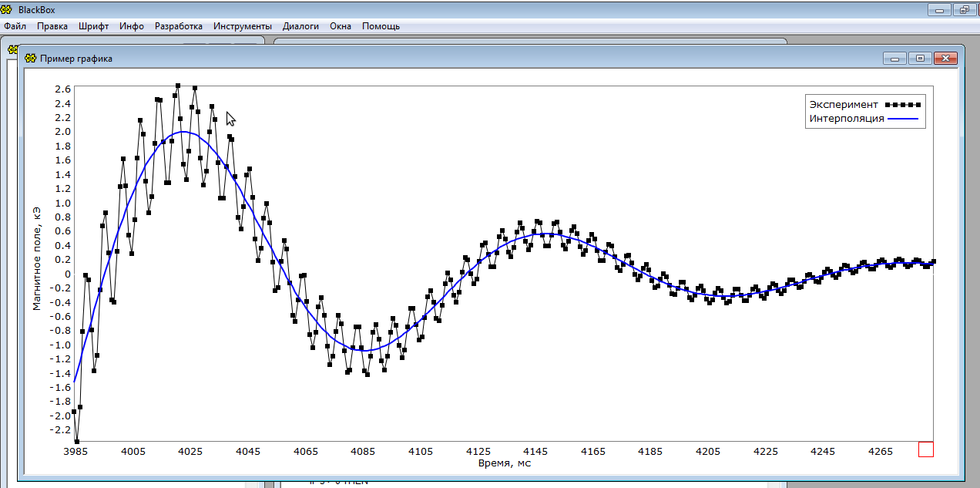Restore down the main BlackBox window
The image size is (980, 488).
point(963,10)
